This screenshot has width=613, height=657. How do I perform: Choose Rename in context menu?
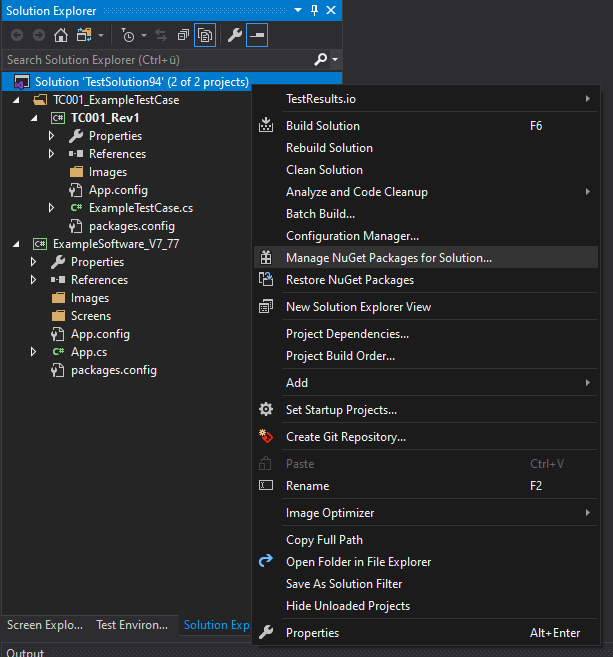[426, 486]
